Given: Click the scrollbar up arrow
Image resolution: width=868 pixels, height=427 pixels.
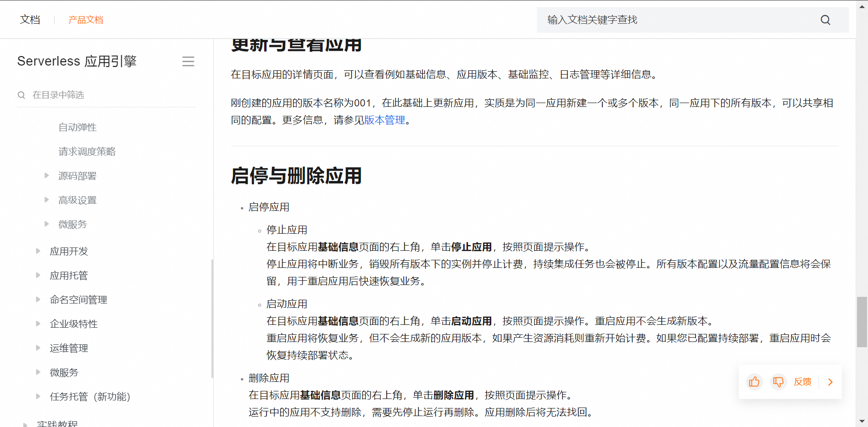Looking at the screenshot, I should pyautogui.click(x=862, y=6).
